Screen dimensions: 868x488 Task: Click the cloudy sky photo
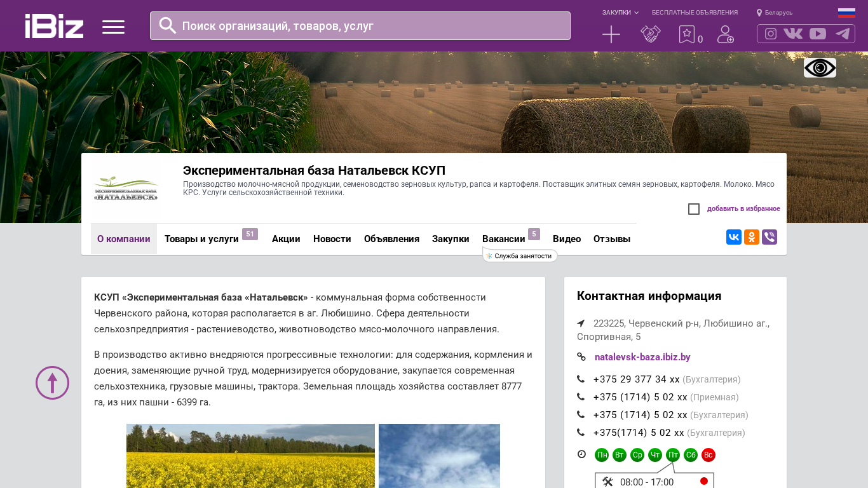439,456
